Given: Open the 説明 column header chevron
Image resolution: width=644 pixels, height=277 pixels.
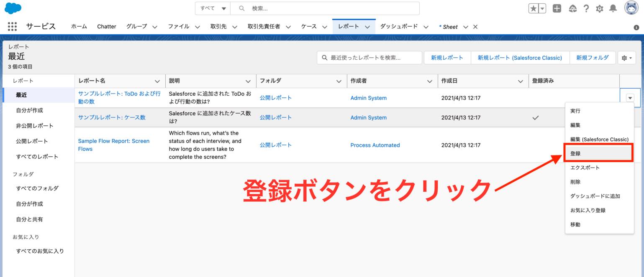Looking at the screenshot, I should click(248, 81).
